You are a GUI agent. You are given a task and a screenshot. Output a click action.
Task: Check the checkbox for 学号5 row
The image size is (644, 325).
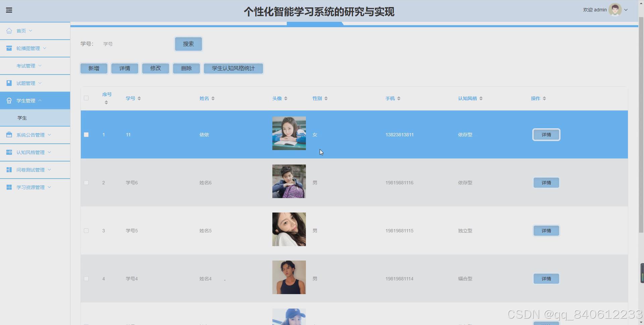tap(86, 231)
